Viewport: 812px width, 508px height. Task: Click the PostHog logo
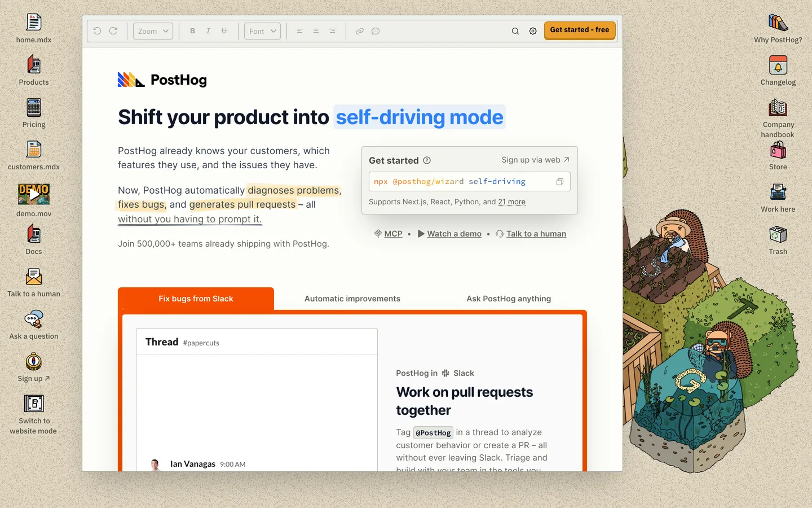[x=162, y=80]
